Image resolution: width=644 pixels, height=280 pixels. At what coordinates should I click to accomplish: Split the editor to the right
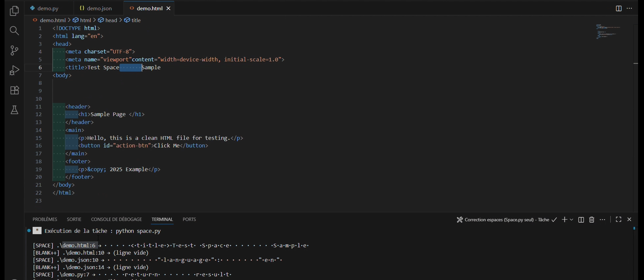pyautogui.click(x=618, y=9)
